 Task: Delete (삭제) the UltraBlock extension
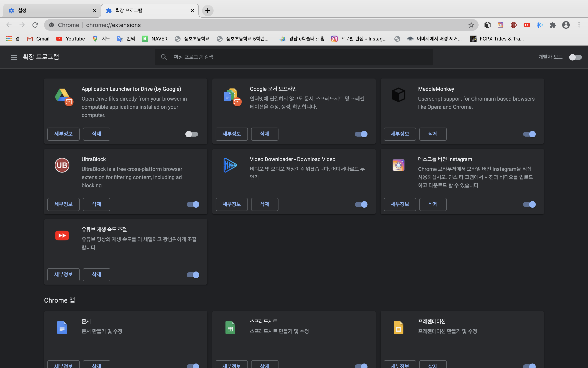[x=96, y=204]
